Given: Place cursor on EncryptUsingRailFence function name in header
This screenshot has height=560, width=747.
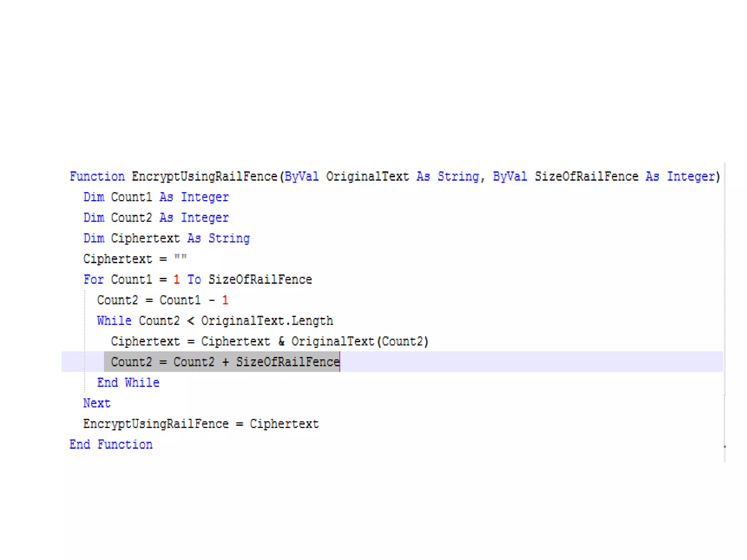Looking at the screenshot, I should tap(204, 176).
